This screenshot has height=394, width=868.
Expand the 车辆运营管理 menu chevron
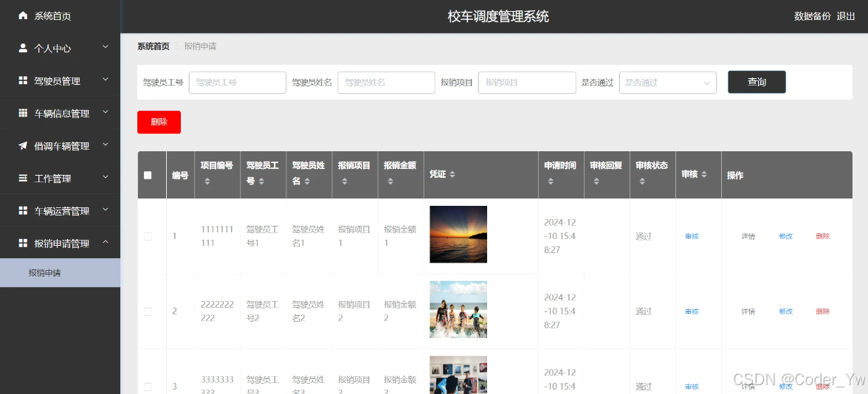pos(106,210)
